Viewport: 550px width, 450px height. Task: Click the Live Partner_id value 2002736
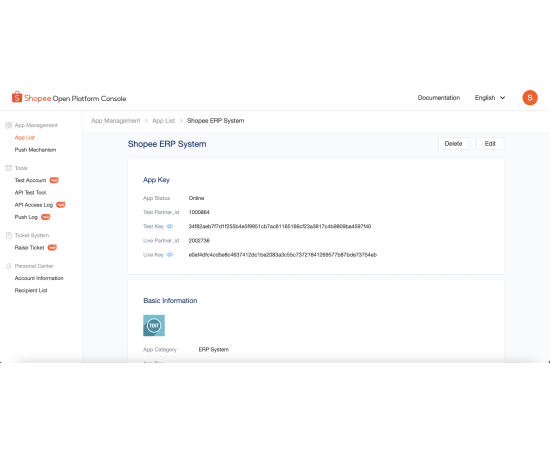coord(199,241)
